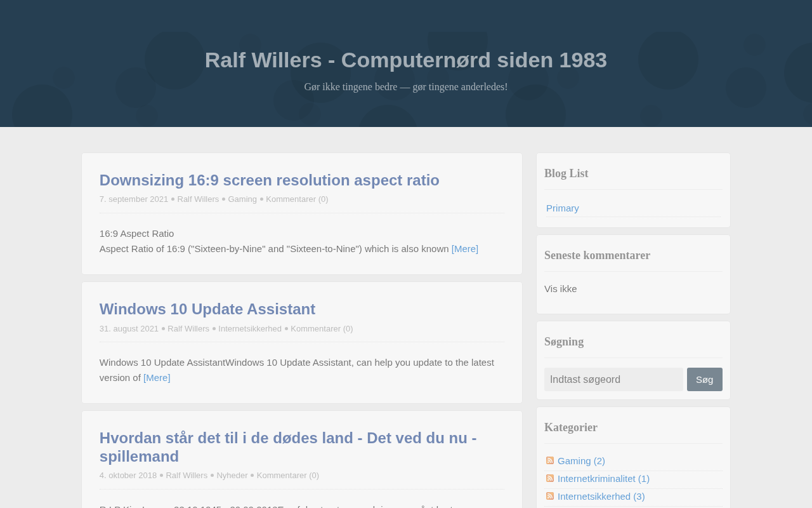Viewport: 812px width, 508px height.
Task: Click the Søg search button
Action: pos(704,379)
